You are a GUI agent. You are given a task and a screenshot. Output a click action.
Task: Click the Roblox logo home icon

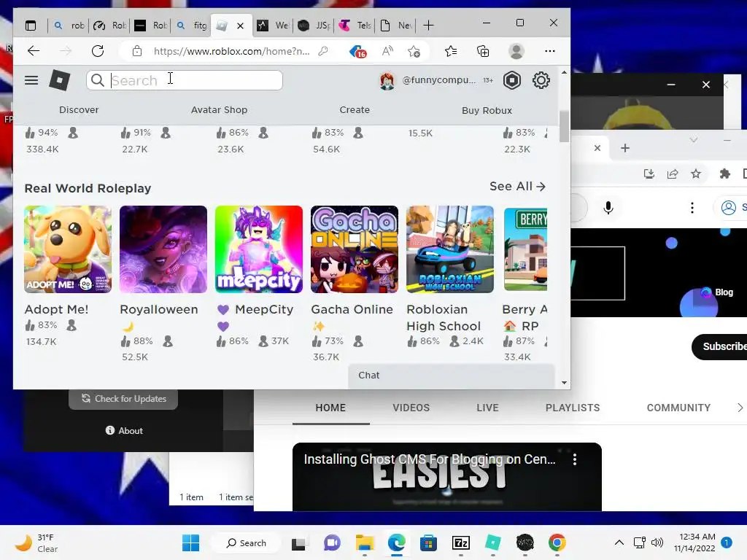point(60,80)
